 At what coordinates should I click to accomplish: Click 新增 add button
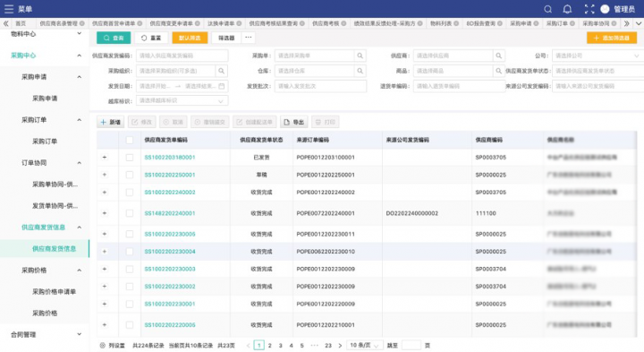(x=111, y=122)
